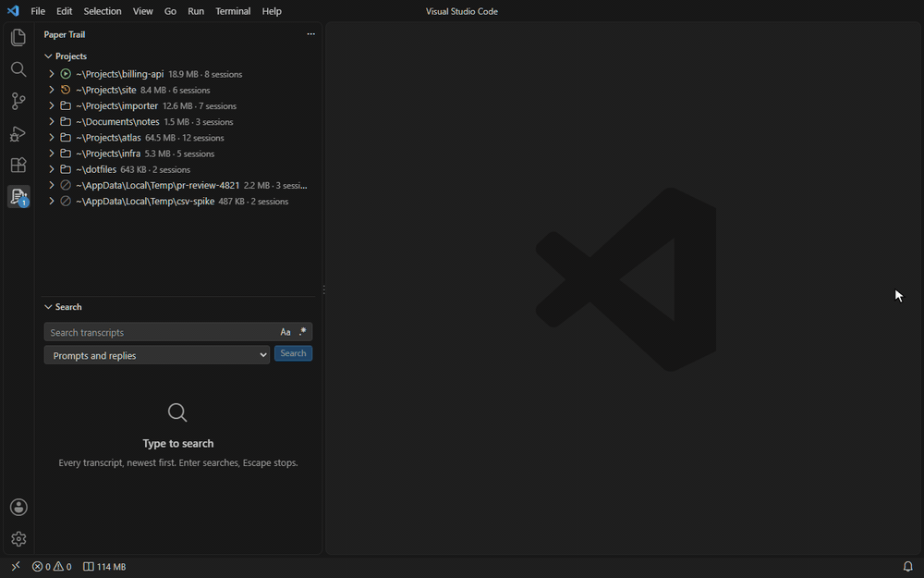Select the ~\Projects\atlas row label

pyautogui.click(x=108, y=138)
